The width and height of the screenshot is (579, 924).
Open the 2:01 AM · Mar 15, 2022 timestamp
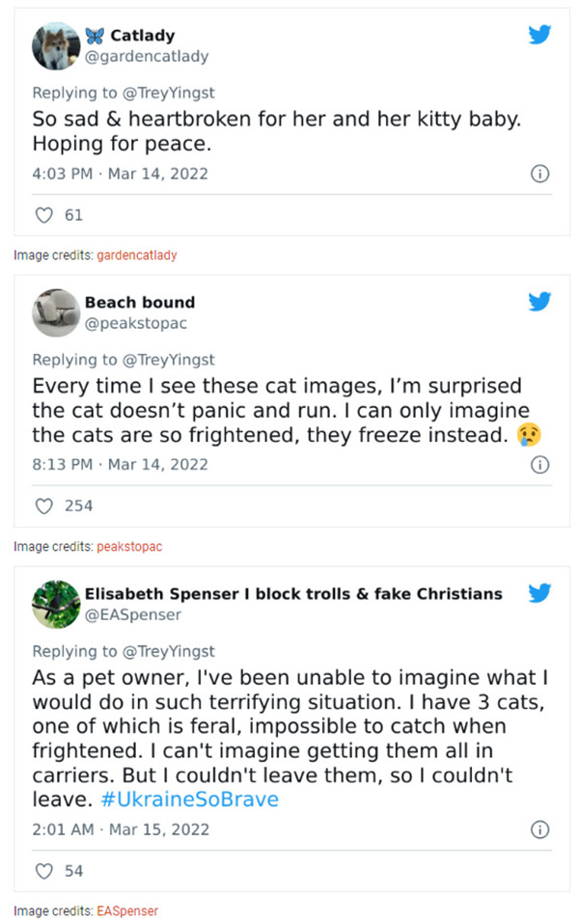pyautogui.click(x=121, y=829)
